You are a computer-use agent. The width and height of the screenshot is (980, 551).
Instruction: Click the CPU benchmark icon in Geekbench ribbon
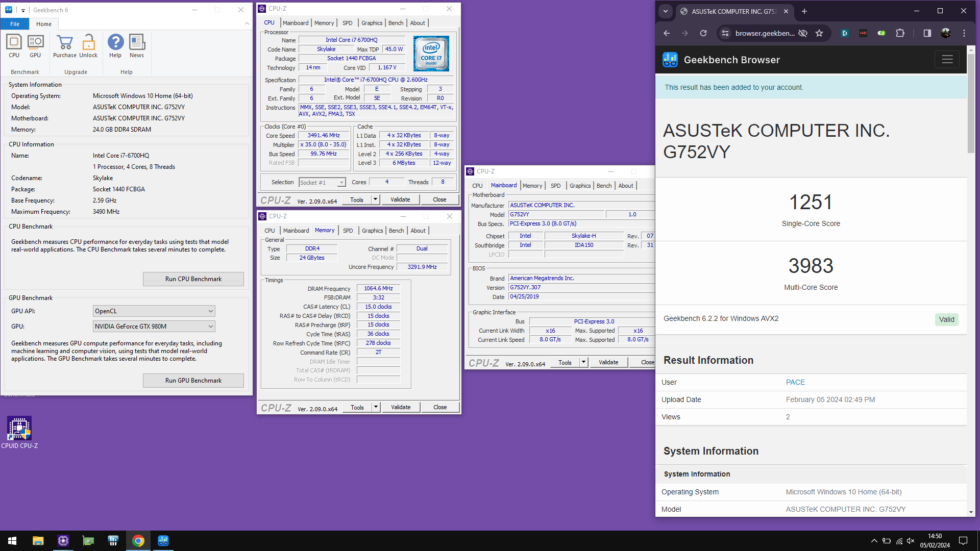(x=14, y=46)
